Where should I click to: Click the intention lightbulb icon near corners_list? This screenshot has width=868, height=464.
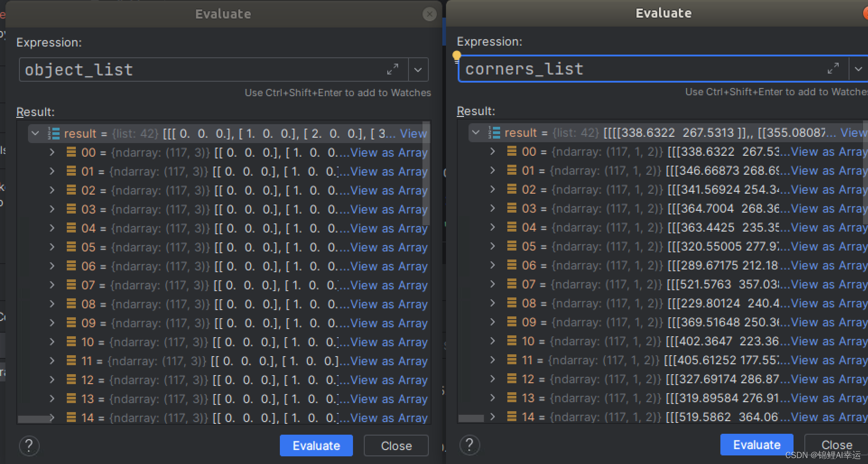tap(456, 56)
